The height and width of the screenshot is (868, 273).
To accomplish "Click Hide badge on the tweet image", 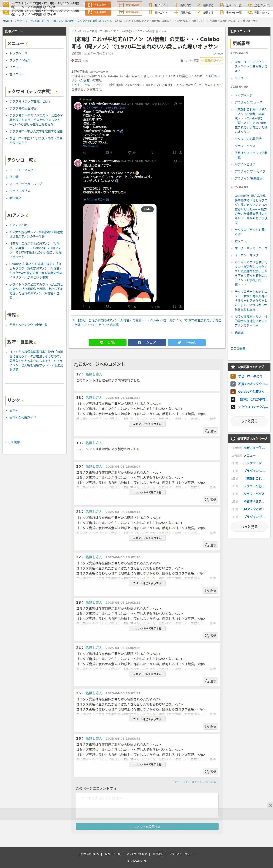I will (x=147, y=209).
